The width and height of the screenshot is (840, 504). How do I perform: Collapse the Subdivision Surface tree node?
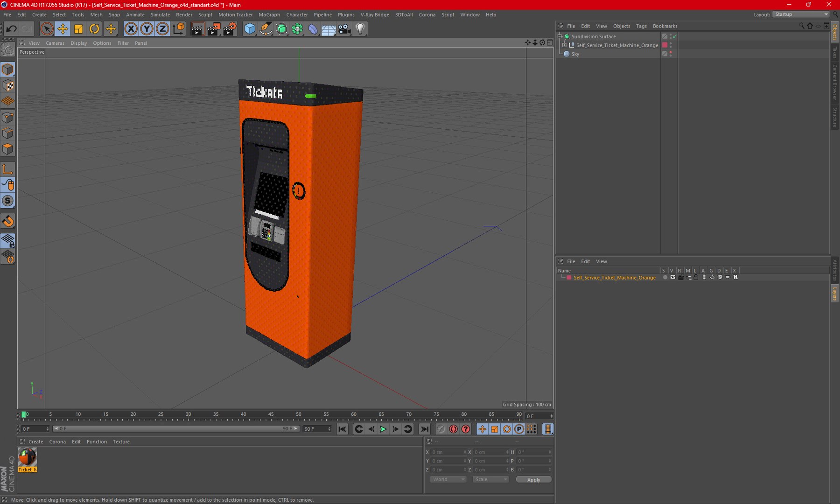560,36
